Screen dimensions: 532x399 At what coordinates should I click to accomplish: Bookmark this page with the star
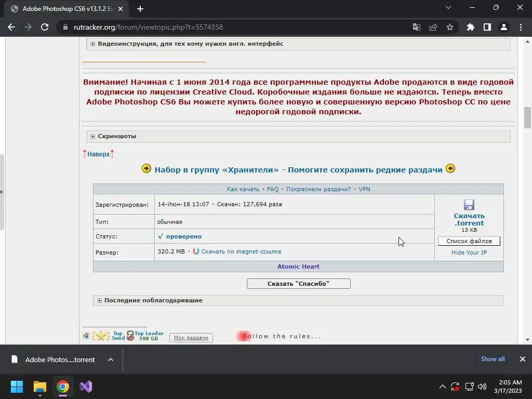[450, 27]
